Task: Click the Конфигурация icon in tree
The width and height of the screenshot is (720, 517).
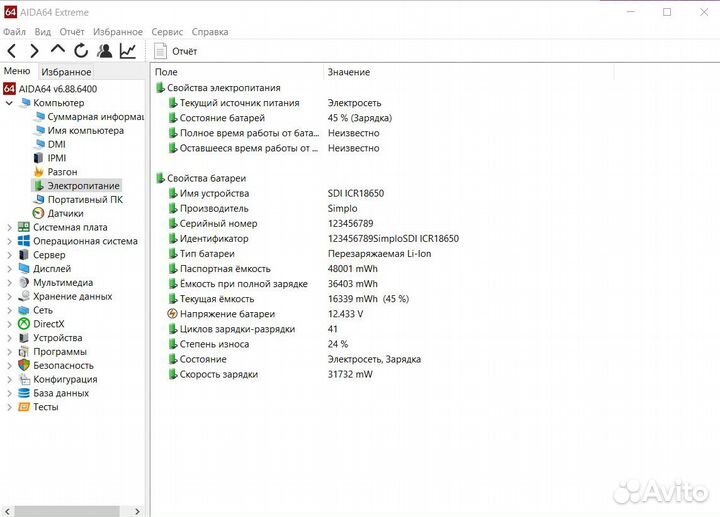Action: (24, 379)
